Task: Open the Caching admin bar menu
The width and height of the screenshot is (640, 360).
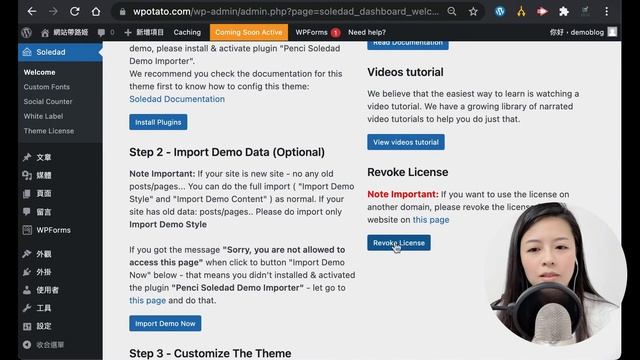Action: (x=187, y=32)
